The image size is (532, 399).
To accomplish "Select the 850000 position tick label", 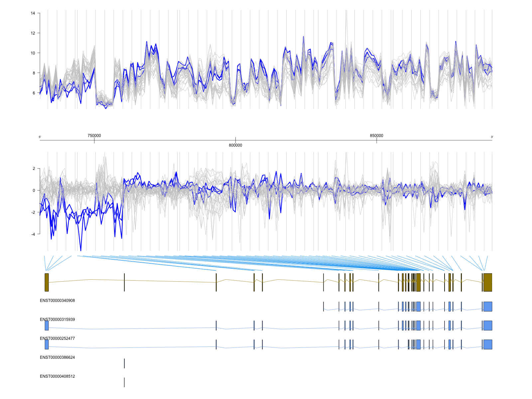I will (x=376, y=136).
